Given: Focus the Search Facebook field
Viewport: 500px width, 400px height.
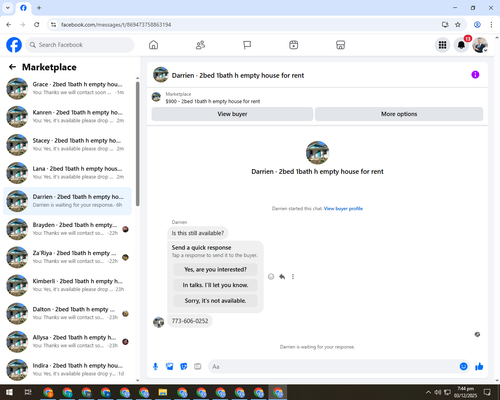Looking at the screenshot, I should pos(80,45).
